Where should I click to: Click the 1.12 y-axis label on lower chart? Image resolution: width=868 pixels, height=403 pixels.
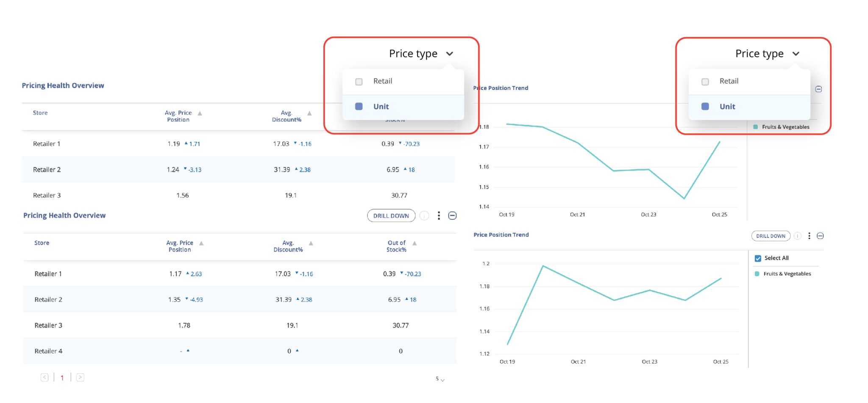(484, 354)
